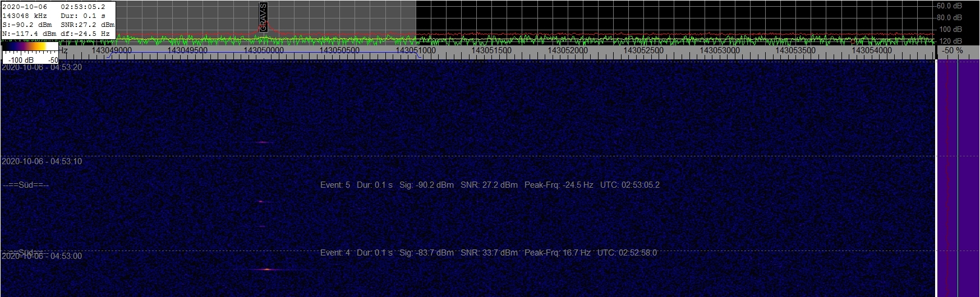Click the -100 dB scale label
980x297 pixels.
point(21,60)
